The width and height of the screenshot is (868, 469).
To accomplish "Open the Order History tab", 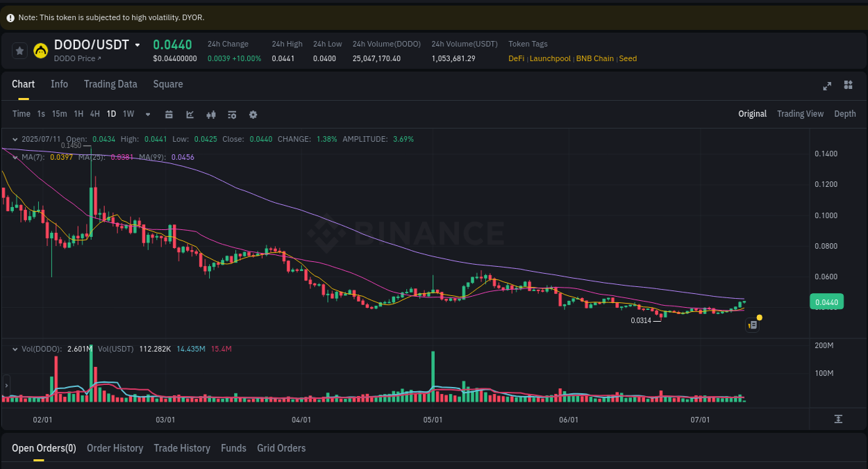I will 115,448.
